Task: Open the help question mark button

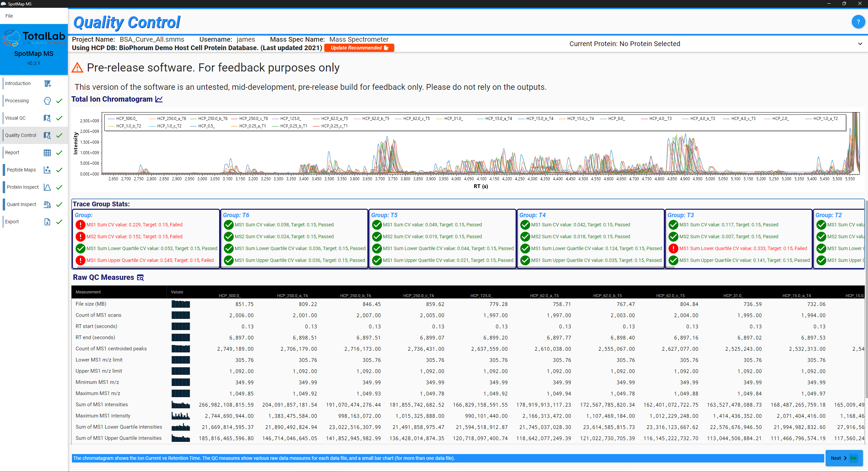Action: (x=858, y=22)
